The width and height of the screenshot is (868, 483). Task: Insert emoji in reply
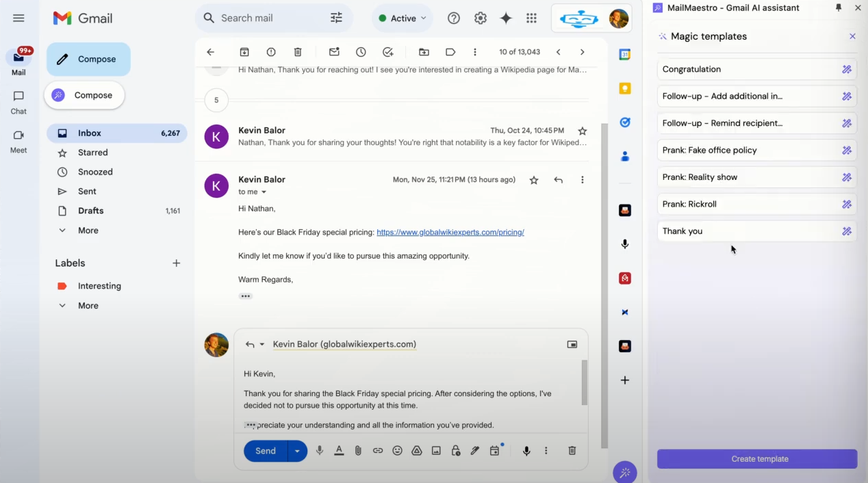(397, 451)
